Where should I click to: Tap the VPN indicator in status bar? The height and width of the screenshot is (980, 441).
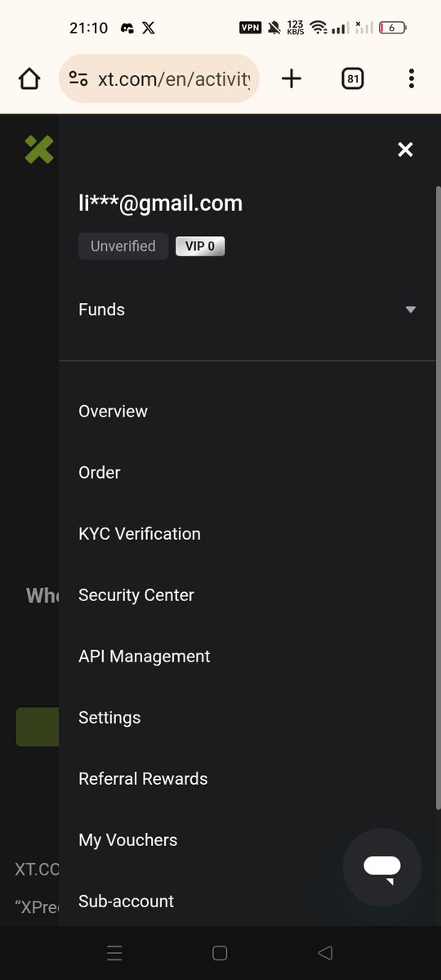pyautogui.click(x=250, y=28)
